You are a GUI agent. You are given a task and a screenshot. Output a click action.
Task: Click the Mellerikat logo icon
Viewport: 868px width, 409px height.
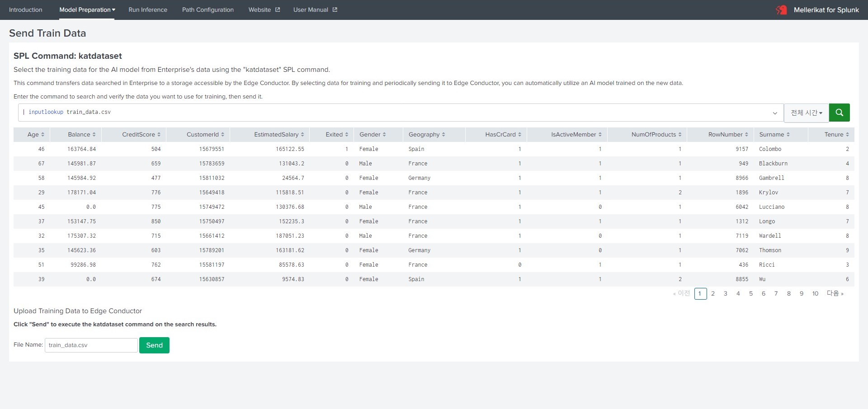coord(781,9)
